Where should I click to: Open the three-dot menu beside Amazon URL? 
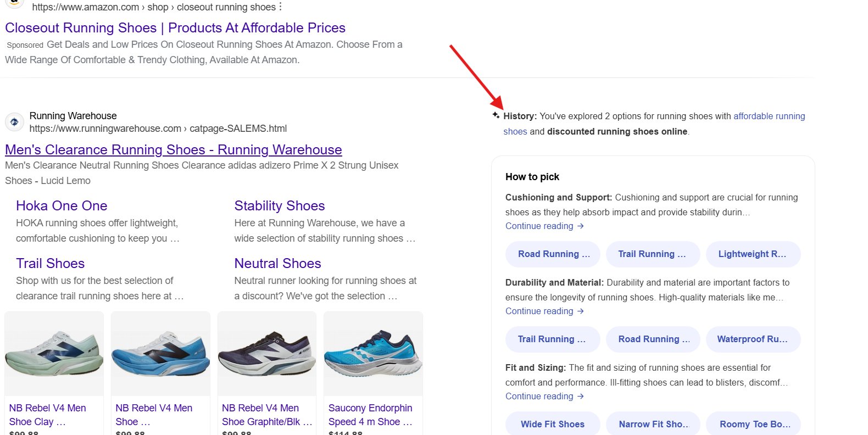[x=281, y=7]
